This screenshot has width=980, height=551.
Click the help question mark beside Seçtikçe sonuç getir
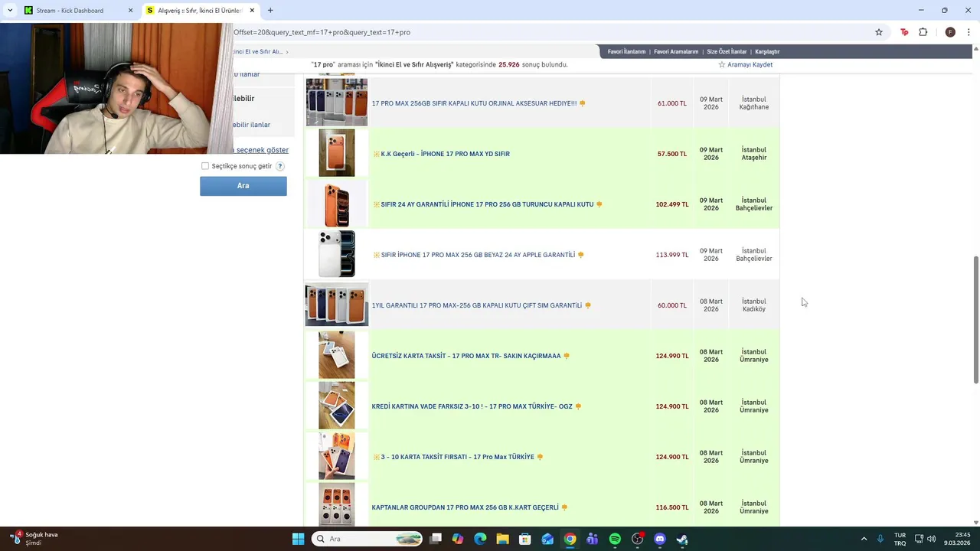(280, 166)
